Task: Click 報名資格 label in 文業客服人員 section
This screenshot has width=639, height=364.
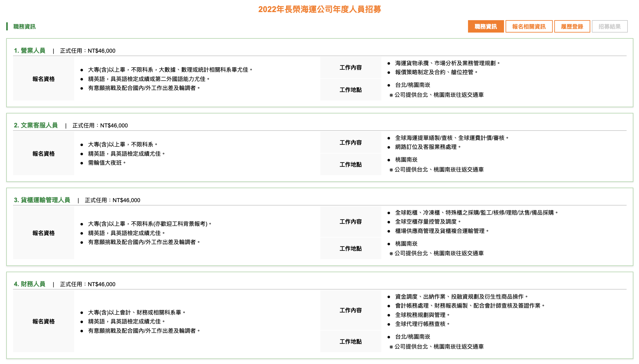Action: coord(43,154)
